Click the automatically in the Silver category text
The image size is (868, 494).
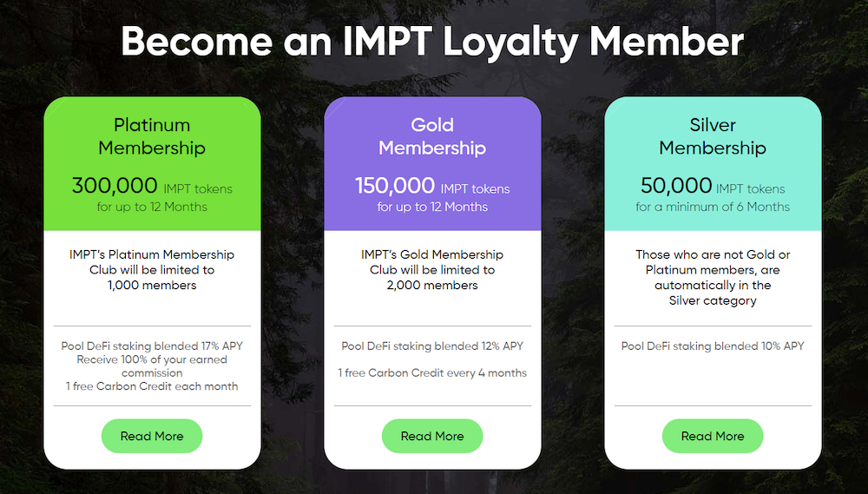713,293
